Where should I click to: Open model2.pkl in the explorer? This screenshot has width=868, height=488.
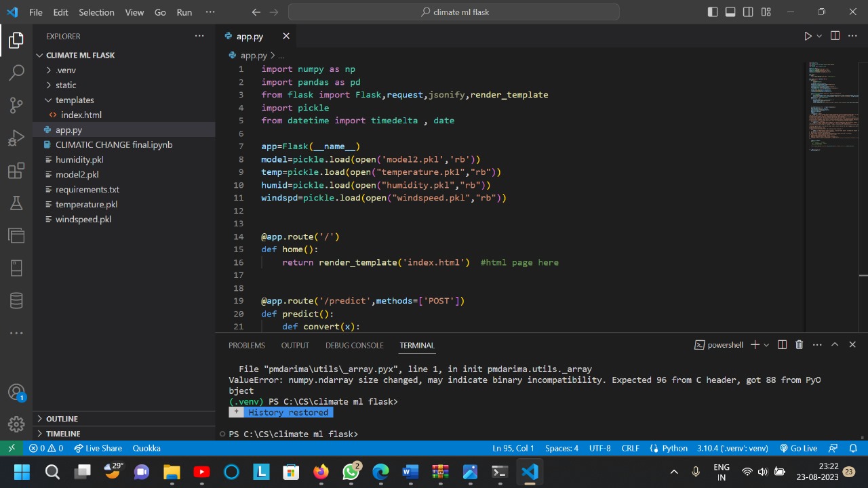point(77,174)
